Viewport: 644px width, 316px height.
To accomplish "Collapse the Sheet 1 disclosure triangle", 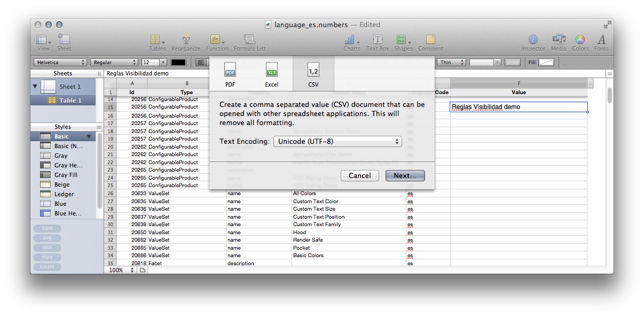I will (x=35, y=86).
